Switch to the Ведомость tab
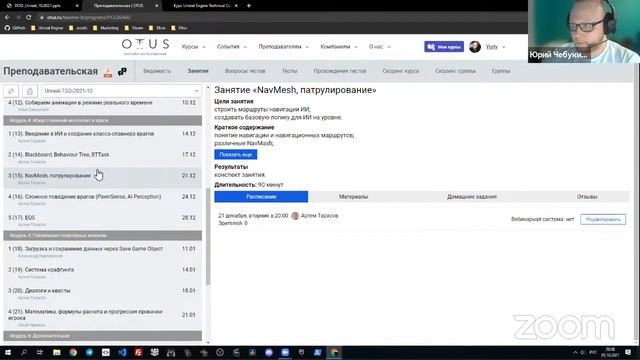Screen dimensions: 640x360 (x=157, y=71)
